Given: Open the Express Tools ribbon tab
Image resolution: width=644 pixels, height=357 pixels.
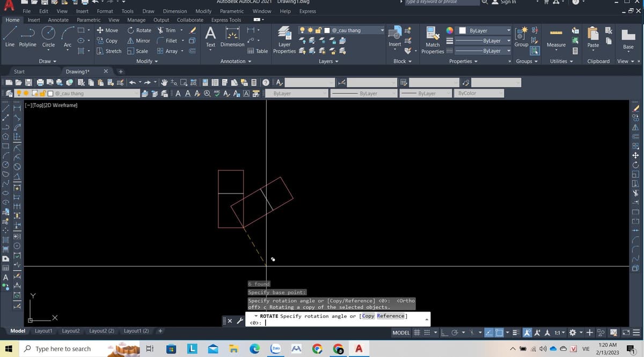Looking at the screenshot, I should point(226,20).
